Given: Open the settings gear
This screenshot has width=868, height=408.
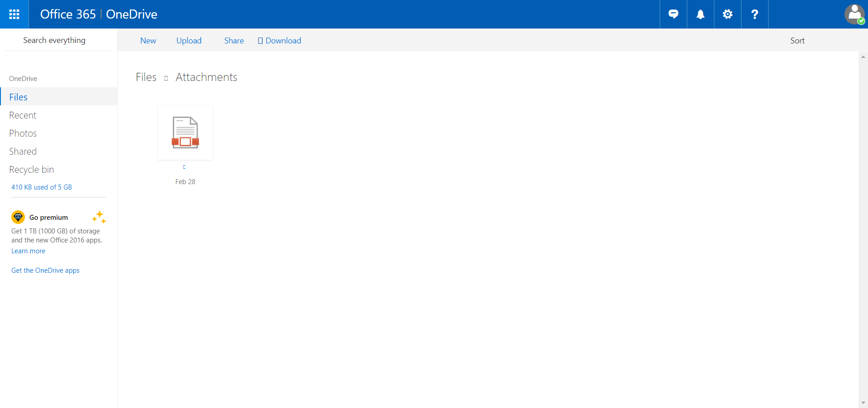Looking at the screenshot, I should coord(727,14).
